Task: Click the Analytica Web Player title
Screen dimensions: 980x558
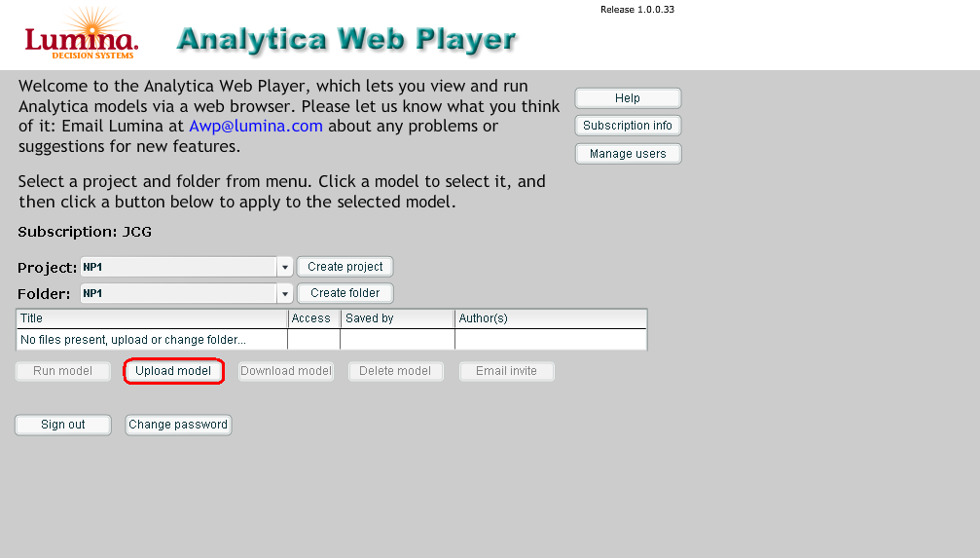Action: 346,39
